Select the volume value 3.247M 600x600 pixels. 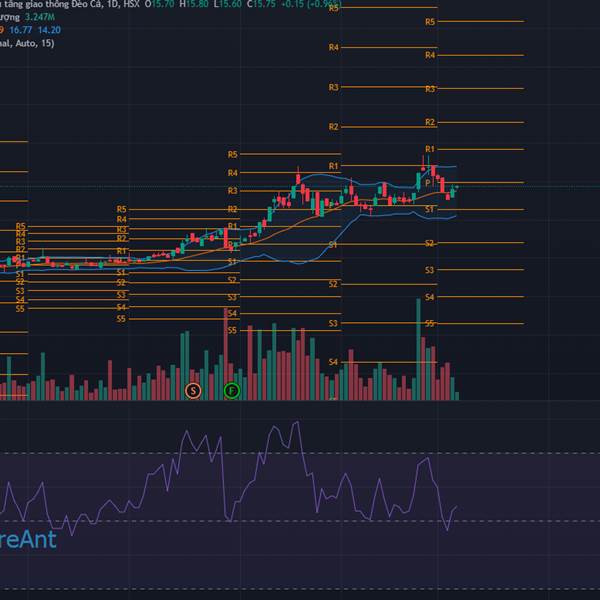click(x=40, y=17)
